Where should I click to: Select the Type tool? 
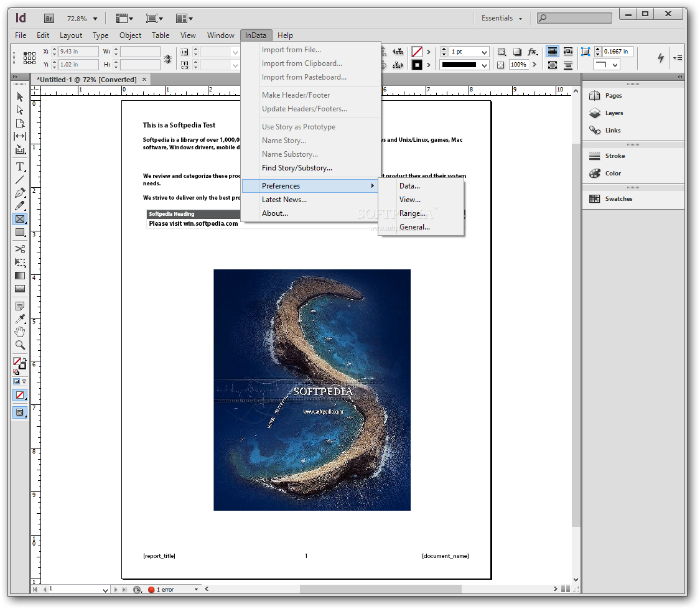[x=20, y=167]
